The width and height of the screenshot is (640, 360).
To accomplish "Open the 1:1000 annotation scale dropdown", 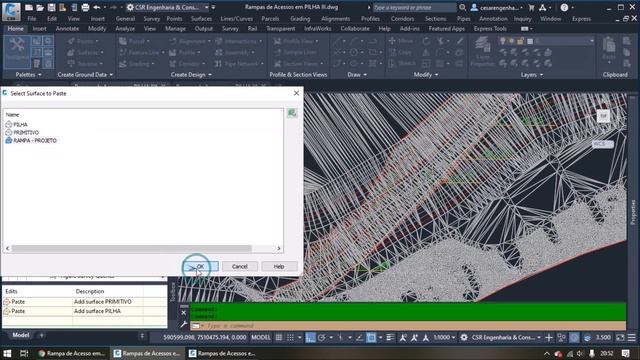I will [x=444, y=338].
